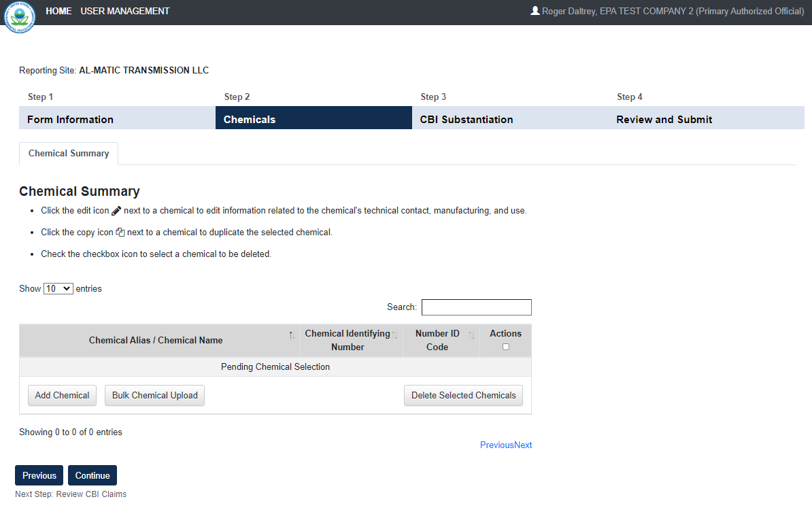Click the user profile icon beside Roger Daltrey

535,11
